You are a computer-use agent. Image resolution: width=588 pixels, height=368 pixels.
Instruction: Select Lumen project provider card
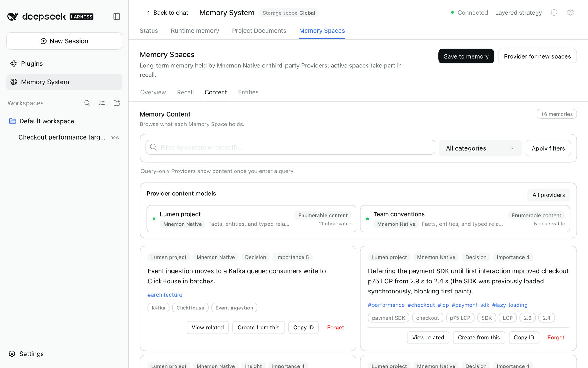(x=251, y=219)
